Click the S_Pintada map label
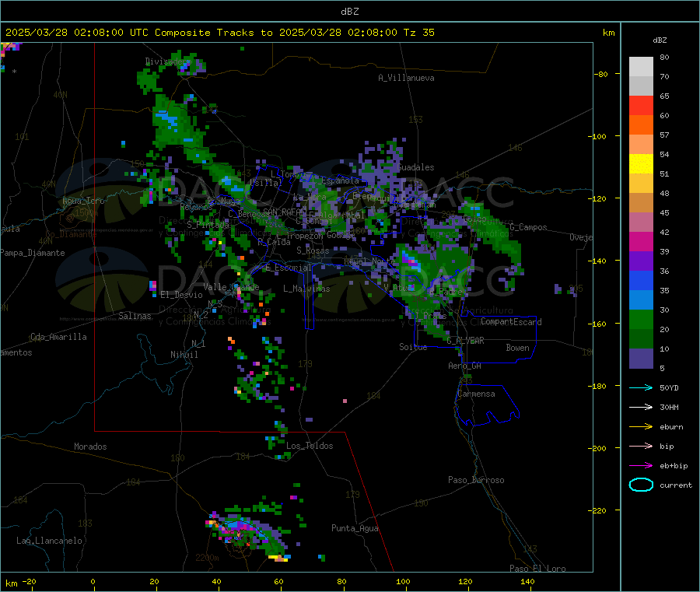This screenshot has width=700, height=592. [208, 224]
